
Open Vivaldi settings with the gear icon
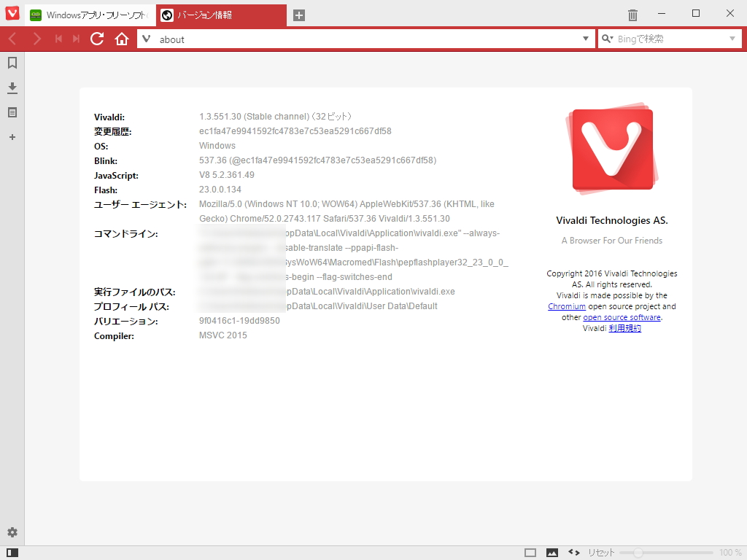[12, 532]
